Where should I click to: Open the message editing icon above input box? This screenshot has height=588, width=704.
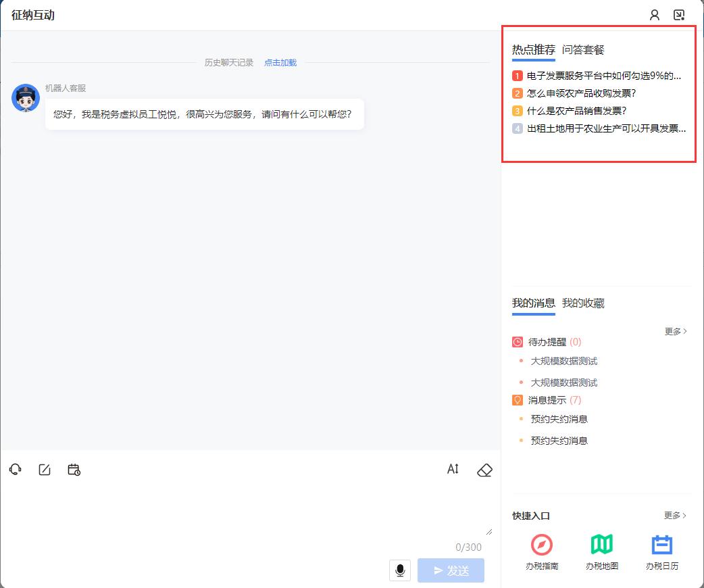point(44,469)
